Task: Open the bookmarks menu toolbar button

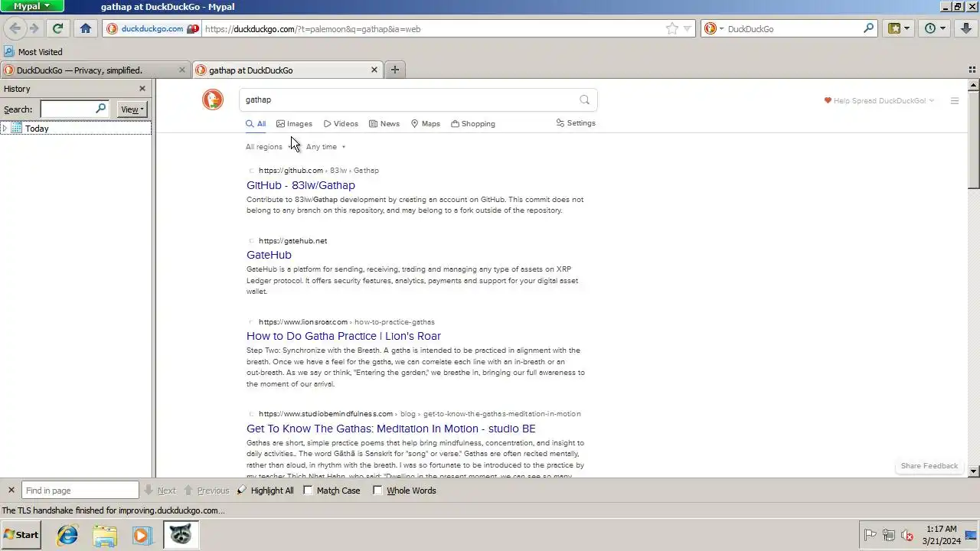Action: [899, 28]
